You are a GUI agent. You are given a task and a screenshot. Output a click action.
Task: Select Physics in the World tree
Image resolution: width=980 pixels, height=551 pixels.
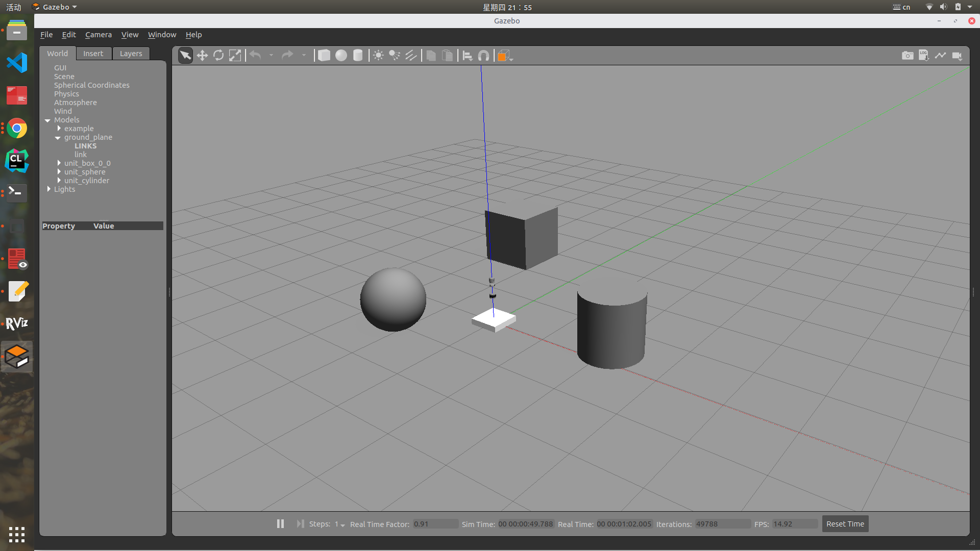pos(66,94)
